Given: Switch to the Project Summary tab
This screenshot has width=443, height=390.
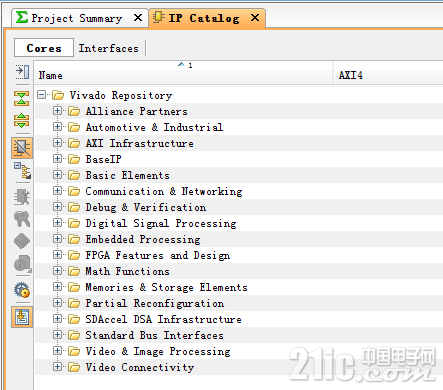Looking at the screenshot, I should point(77,18).
